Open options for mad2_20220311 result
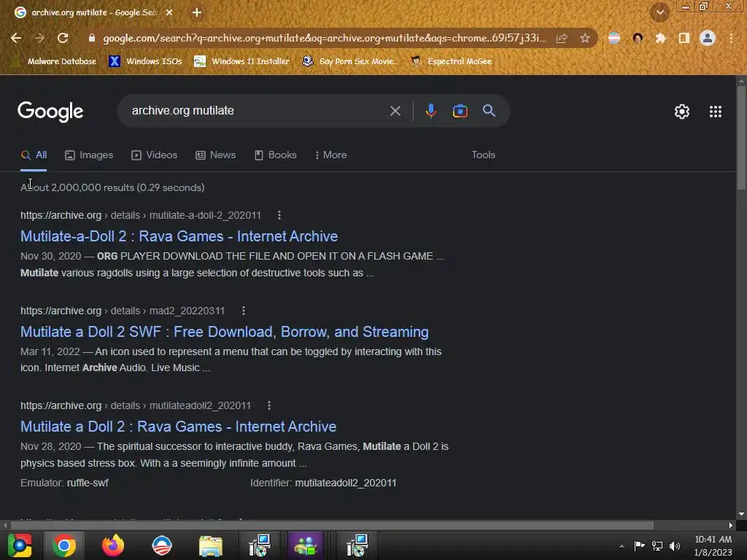Screen dimensions: 747x560 coord(244,311)
